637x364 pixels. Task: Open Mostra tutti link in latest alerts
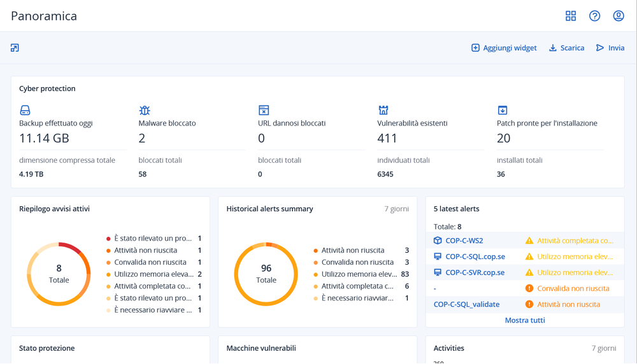point(525,320)
